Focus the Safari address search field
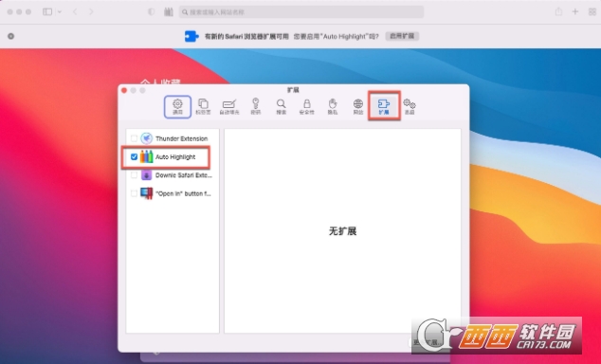 coord(301,12)
